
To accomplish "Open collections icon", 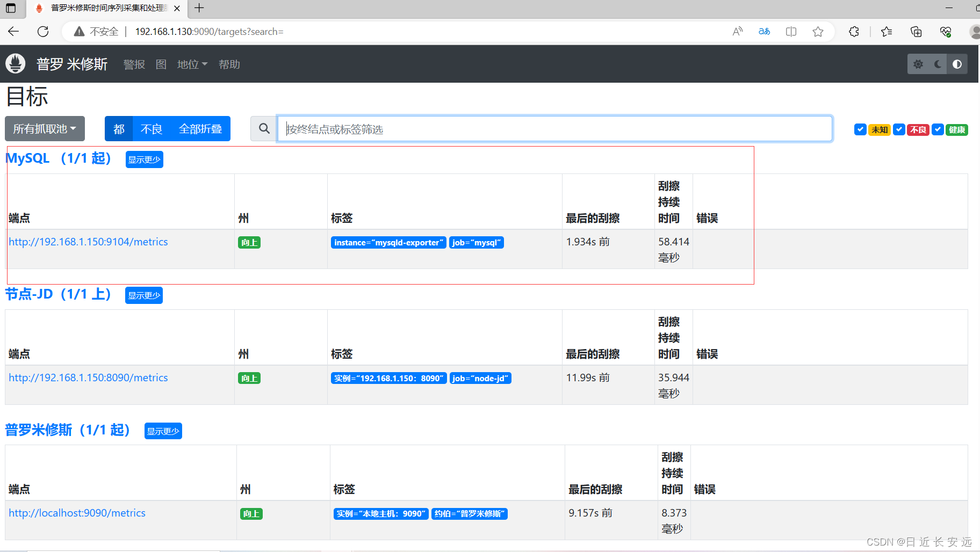I will [x=916, y=32].
